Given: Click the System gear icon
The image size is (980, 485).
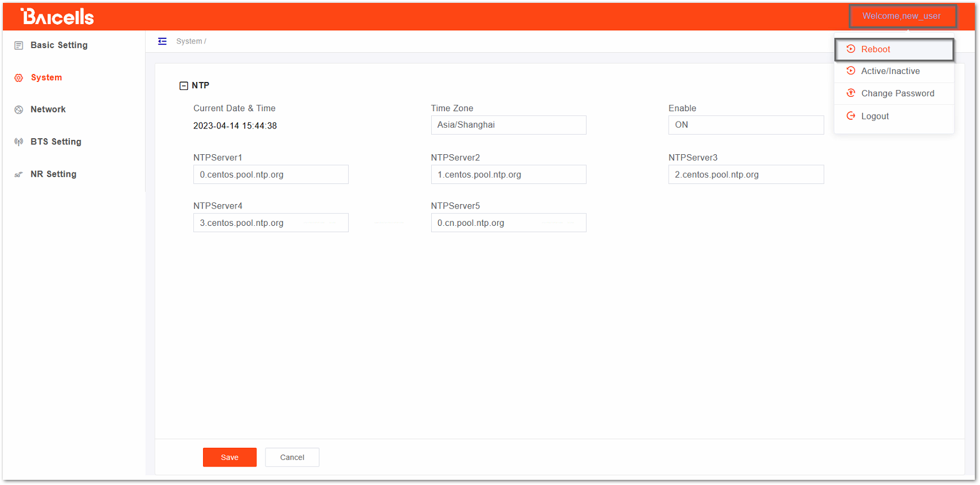Looking at the screenshot, I should (x=19, y=78).
